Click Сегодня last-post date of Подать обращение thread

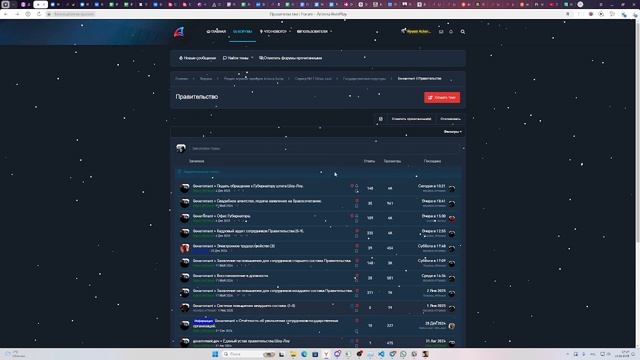431,186
